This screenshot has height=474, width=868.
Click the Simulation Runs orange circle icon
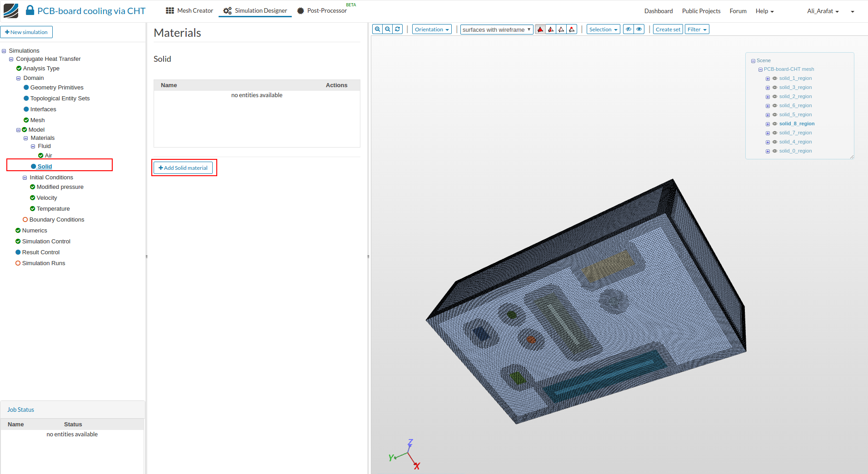(18, 263)
